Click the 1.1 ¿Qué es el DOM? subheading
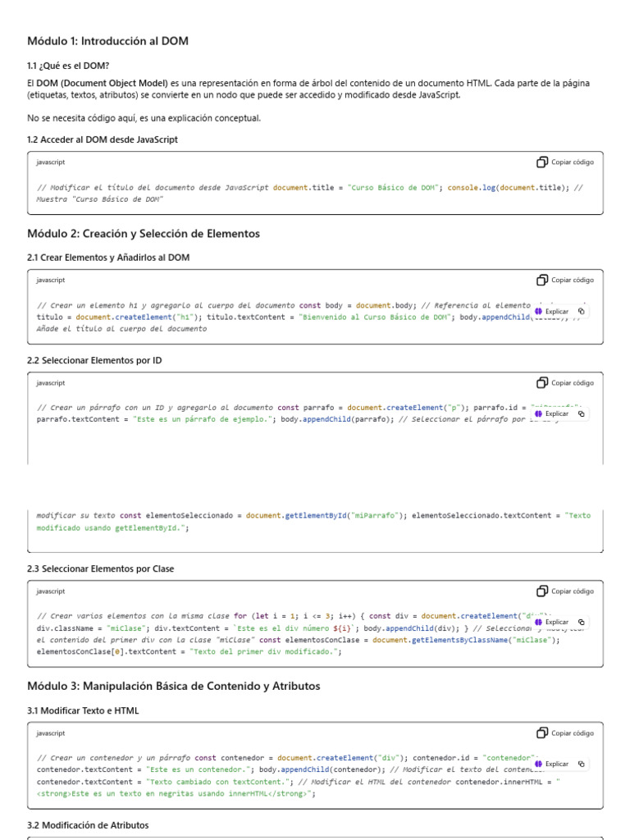Image resolution: width=630 pixels, height=840 pixels. (x=68, y=66)
